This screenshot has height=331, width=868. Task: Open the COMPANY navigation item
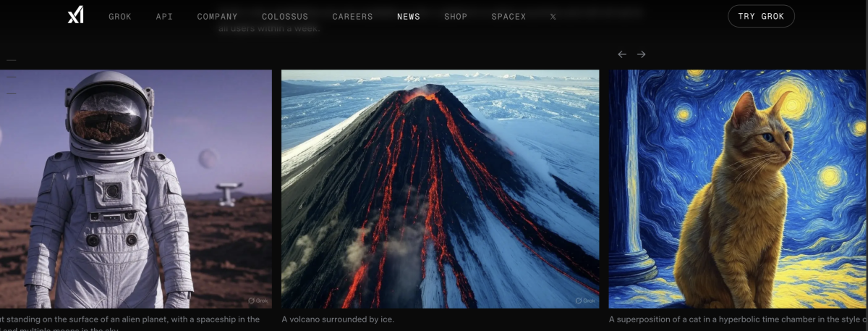point(217,17)
